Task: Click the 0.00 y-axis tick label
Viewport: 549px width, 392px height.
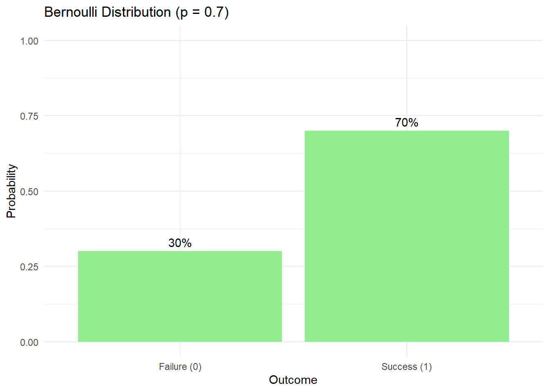Action: coord(29,342)
